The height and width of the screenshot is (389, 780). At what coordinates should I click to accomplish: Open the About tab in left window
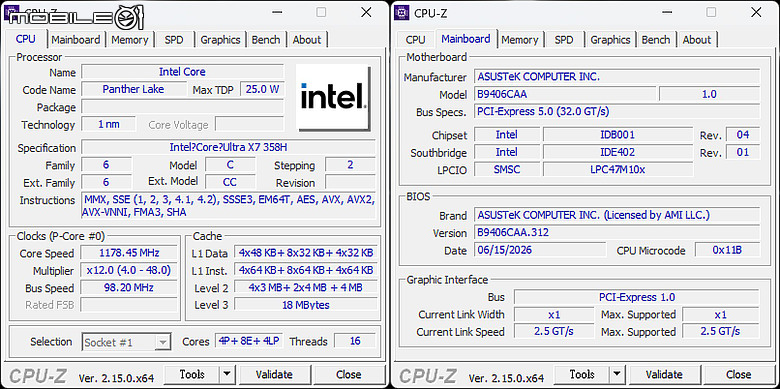pos(306,39)
